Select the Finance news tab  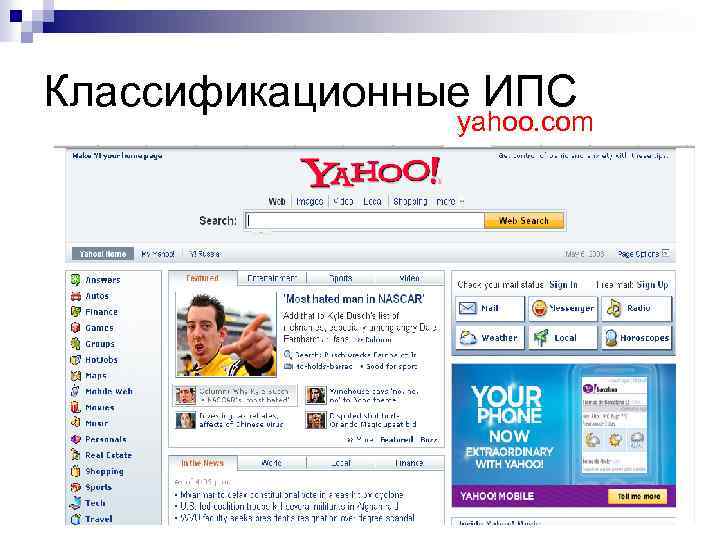410,463
